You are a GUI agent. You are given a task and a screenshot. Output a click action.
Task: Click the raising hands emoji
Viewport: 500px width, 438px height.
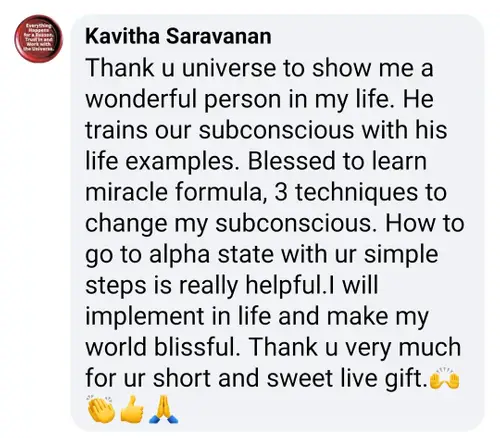pyautogui.click(x=445, y=379)
